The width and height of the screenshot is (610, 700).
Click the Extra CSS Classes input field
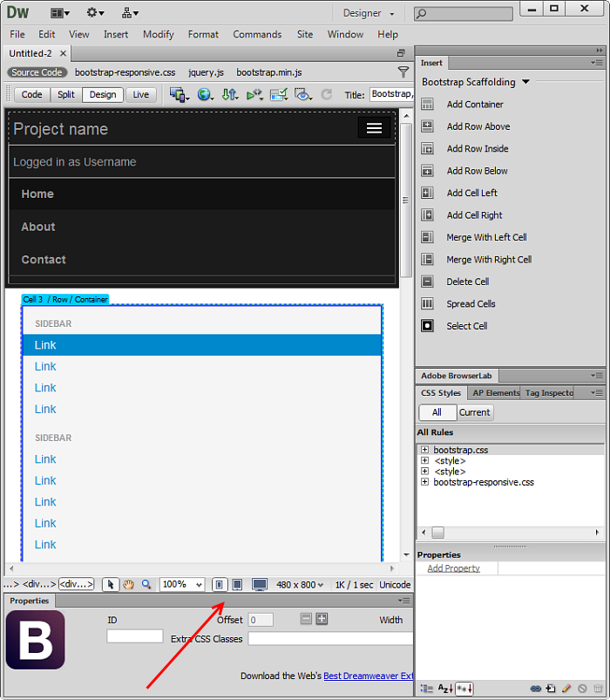(x=330, y=639)
